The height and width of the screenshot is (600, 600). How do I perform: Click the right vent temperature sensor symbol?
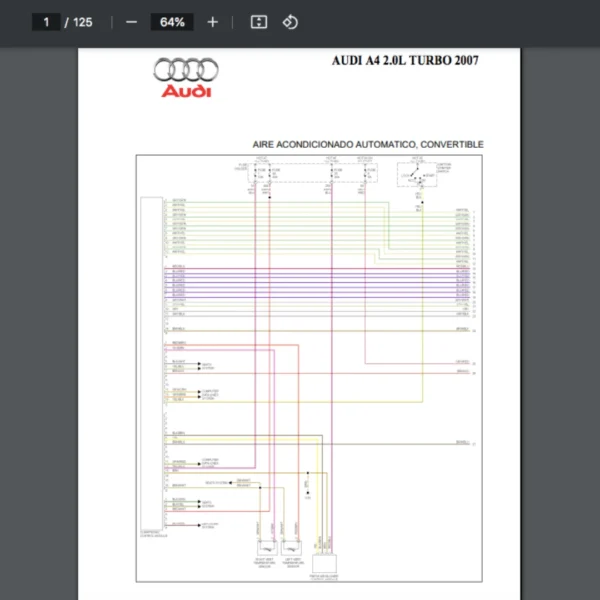pos(268,547)
